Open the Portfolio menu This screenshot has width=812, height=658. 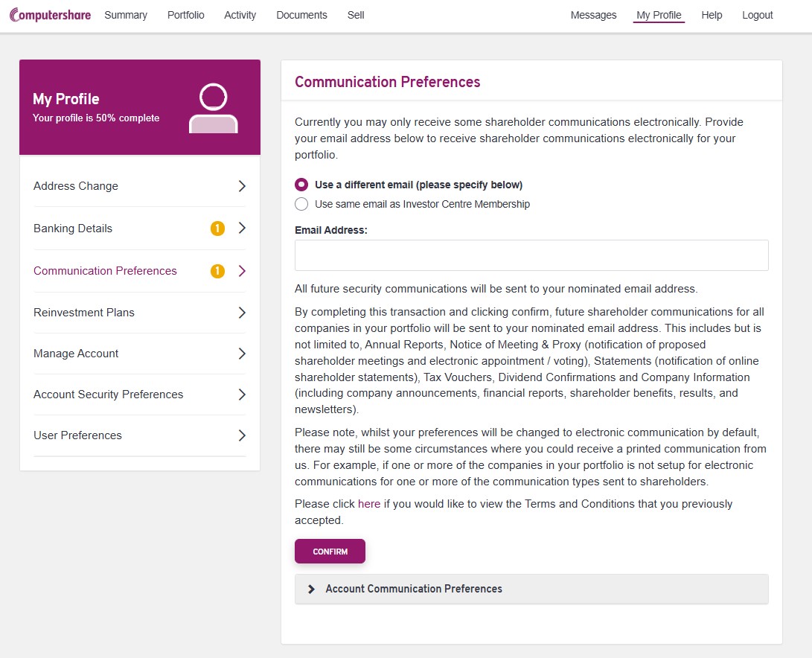185,15
